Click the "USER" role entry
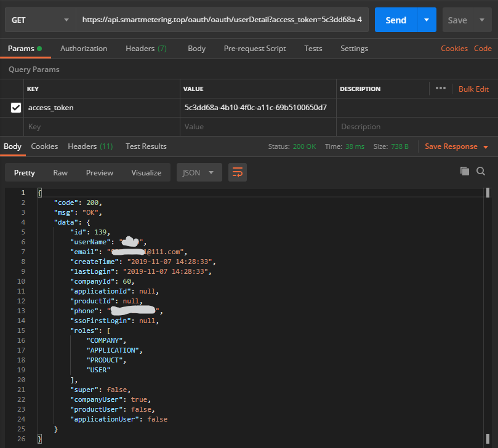 pos(98,370)
